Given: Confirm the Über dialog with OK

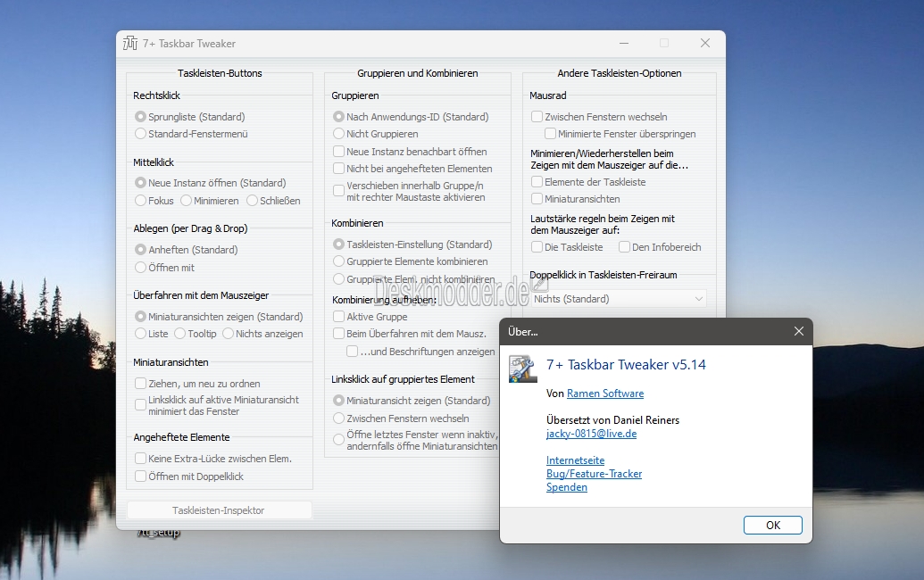Looking at the screenshot, I should pos(772,526).
